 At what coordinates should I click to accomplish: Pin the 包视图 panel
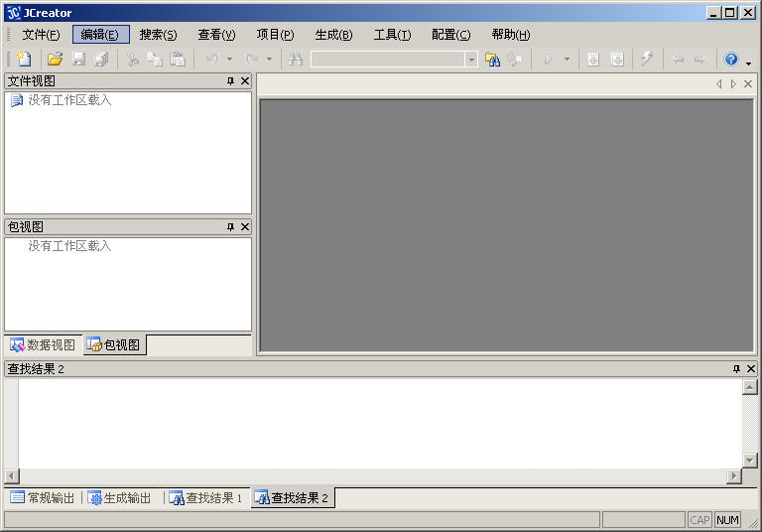pyautogui.click(x=231, y=227)
